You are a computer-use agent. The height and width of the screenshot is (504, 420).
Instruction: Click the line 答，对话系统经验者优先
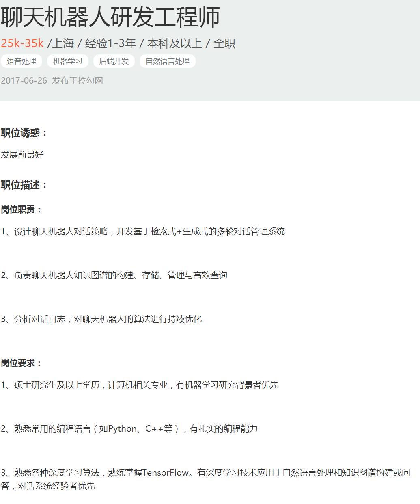pyautogui.click(x=48, y=486)
